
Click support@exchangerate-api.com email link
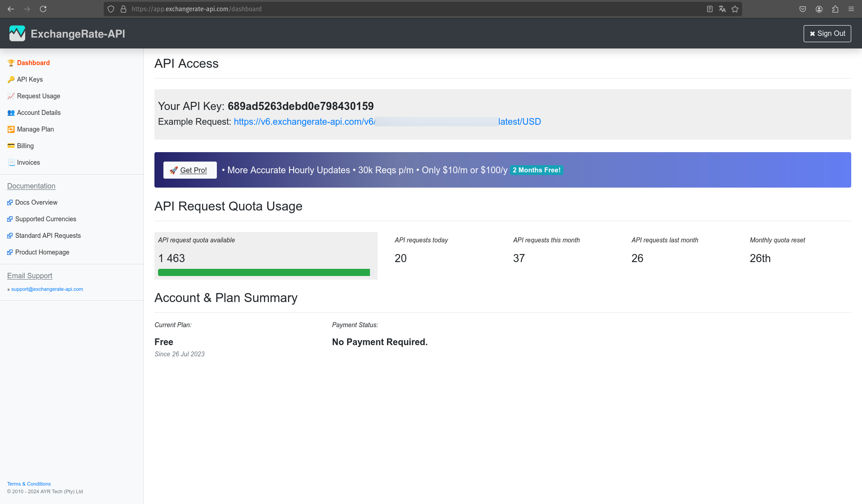click(x=47, y=289)
